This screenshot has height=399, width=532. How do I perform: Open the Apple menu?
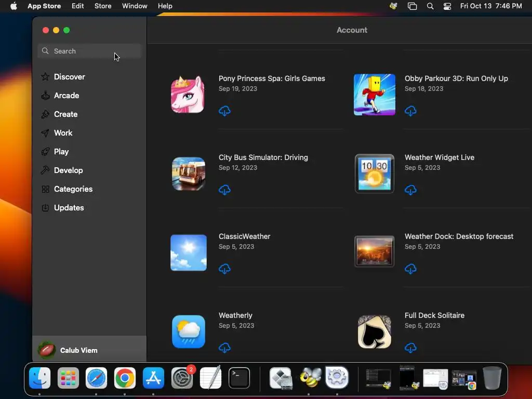(14, 6)
